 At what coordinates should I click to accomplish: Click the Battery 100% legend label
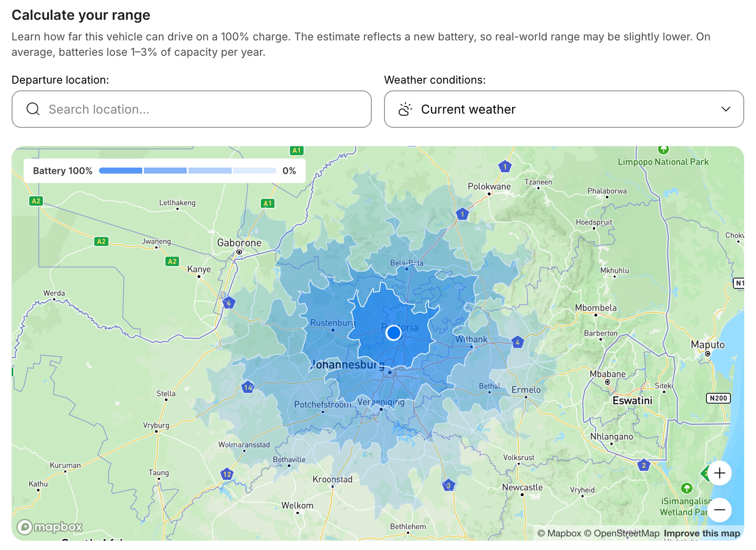(x=63, y=170)
